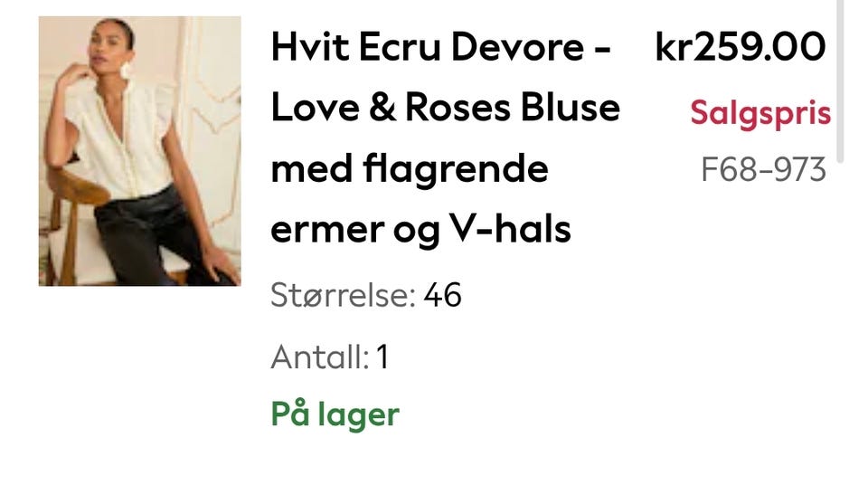Select the red Salgspris label
868x485 pixels.
tap(760, 113)
